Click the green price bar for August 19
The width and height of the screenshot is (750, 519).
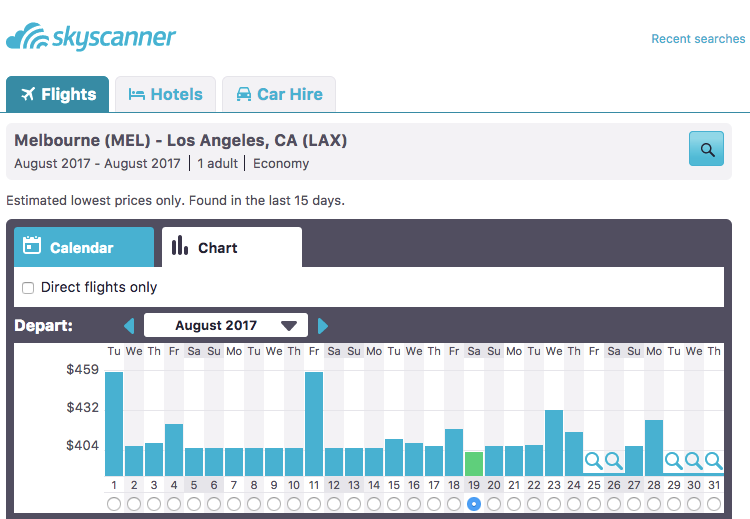click(474, 464)
